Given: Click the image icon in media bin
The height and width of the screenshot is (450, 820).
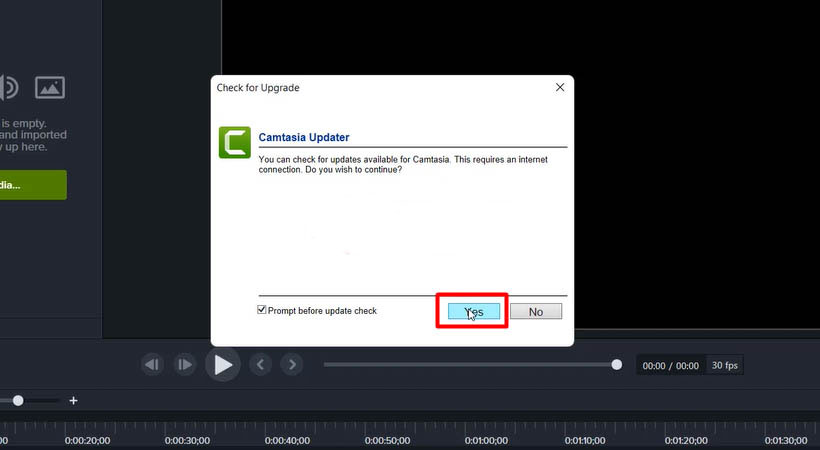Looking at the screenshot, I should point(50,87).
